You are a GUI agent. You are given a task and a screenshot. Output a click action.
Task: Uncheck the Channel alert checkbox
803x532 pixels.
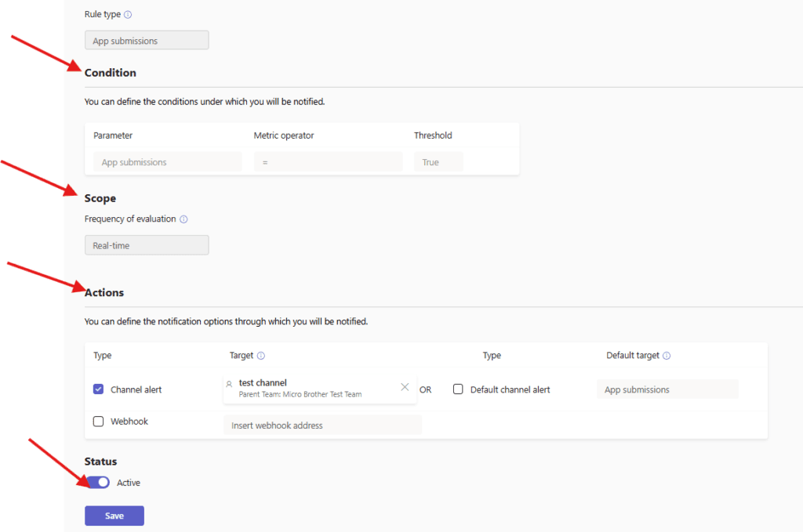[98, 389]
